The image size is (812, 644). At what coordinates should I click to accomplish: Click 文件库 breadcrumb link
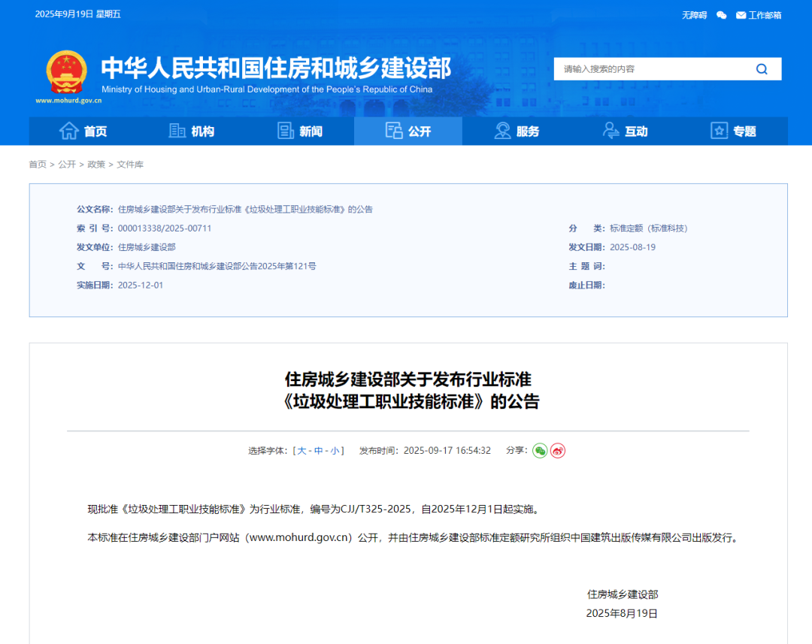tap(130, 165)
